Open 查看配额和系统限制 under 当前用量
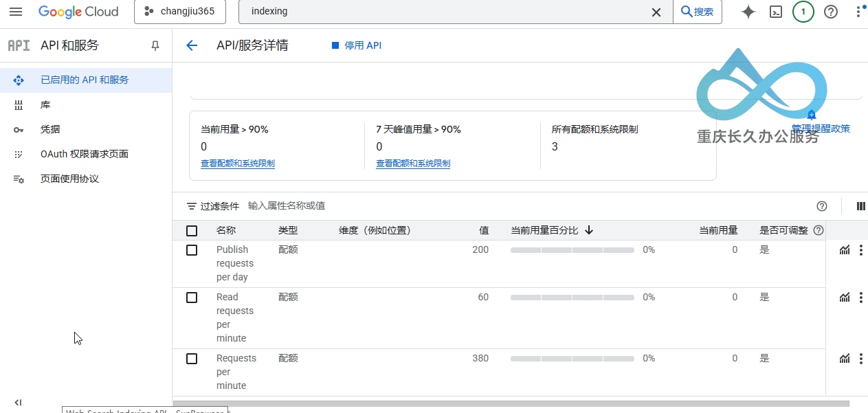Image resolution: width=868 pixels, height=413 pixels. point(238,164)
